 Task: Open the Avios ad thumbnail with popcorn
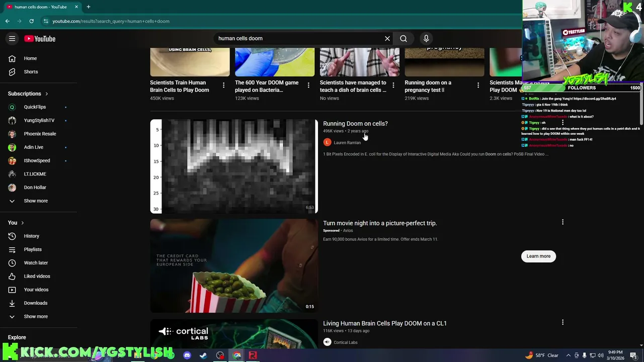pyautogui.click(x=234, y=266)
